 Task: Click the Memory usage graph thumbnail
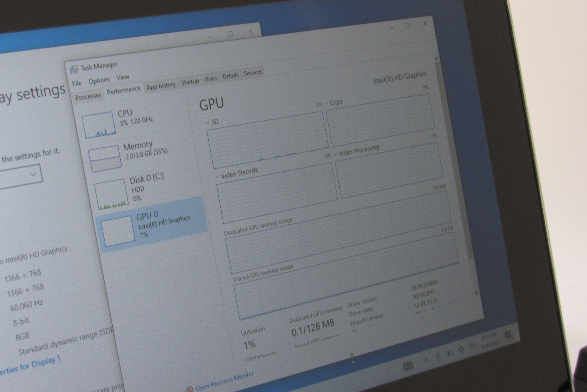[105, 158]
